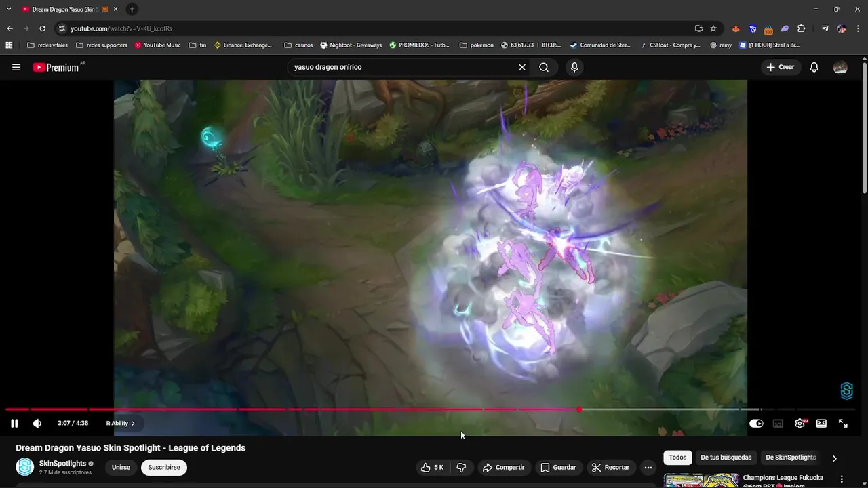The width and height of the screenshot is (868, 488).
Task: Open the account avatar menu
Action: coord(840,67)
